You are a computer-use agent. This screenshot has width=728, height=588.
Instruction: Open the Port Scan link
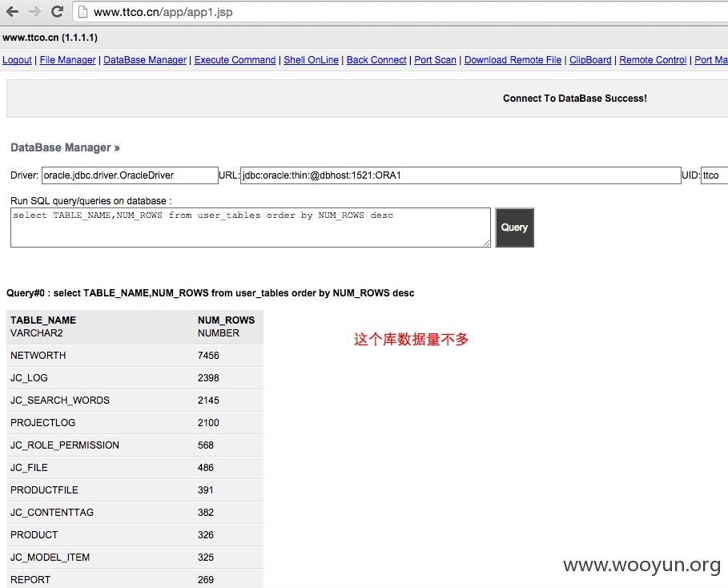tap(435, 60)
